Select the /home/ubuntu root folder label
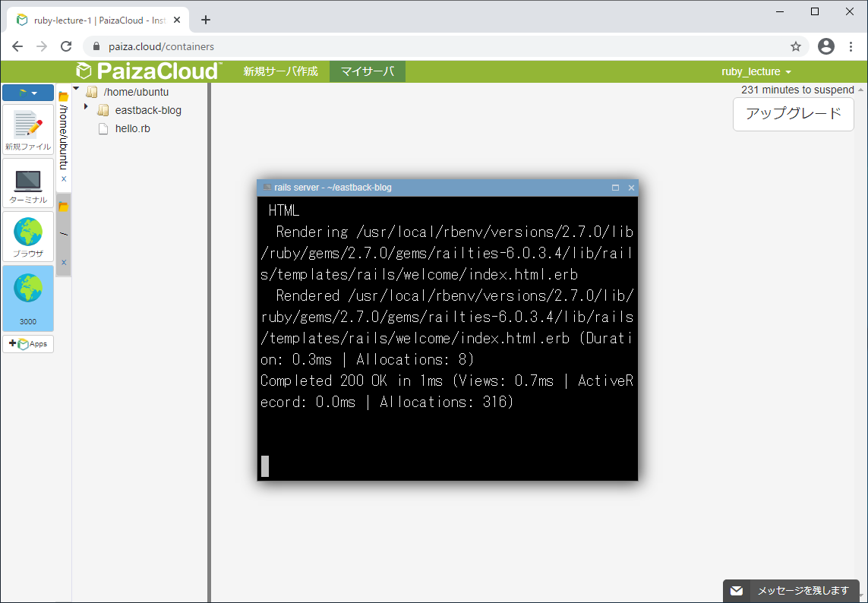 136,92
